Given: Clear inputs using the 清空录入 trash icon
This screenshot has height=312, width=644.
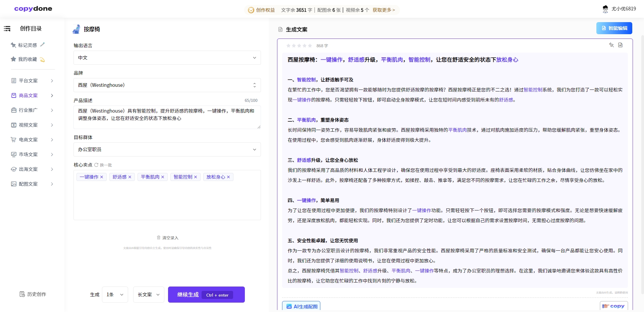Looking at the screenshot, I should (x=159, y=238).
